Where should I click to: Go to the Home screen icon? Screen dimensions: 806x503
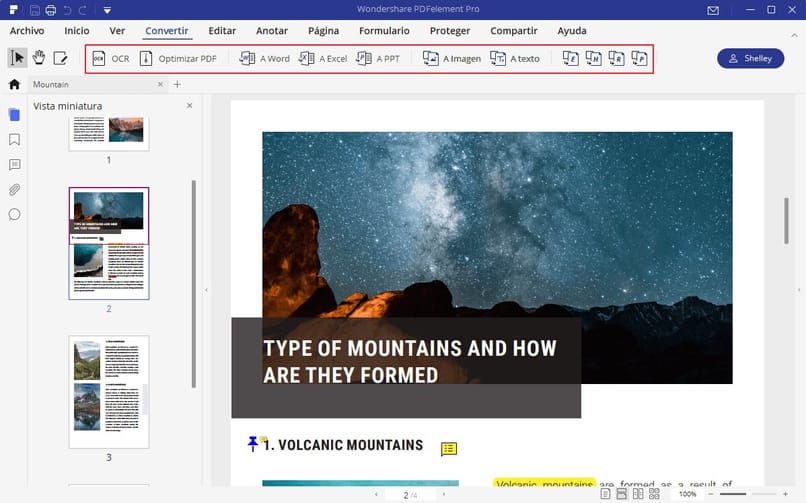[x=14, y=84]
